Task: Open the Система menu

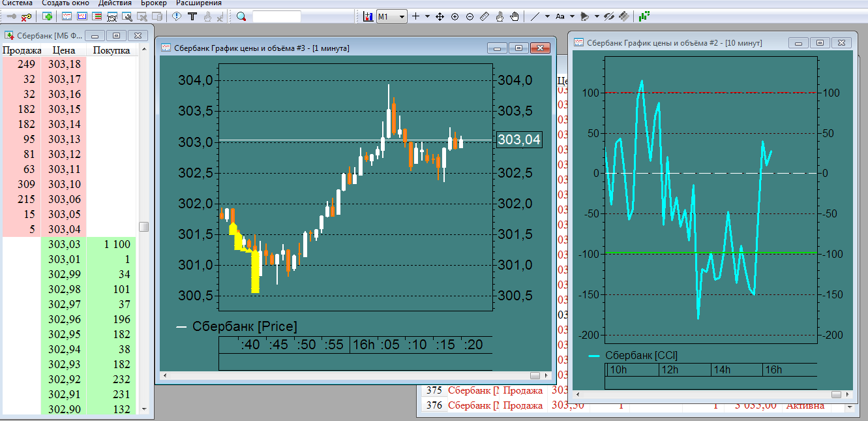Action: point(17,3)
